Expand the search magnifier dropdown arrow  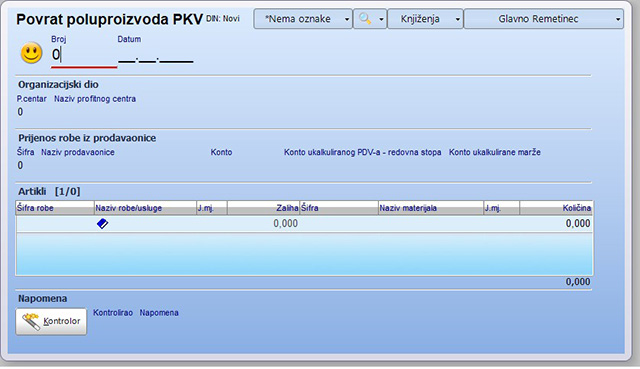point(381,19)
